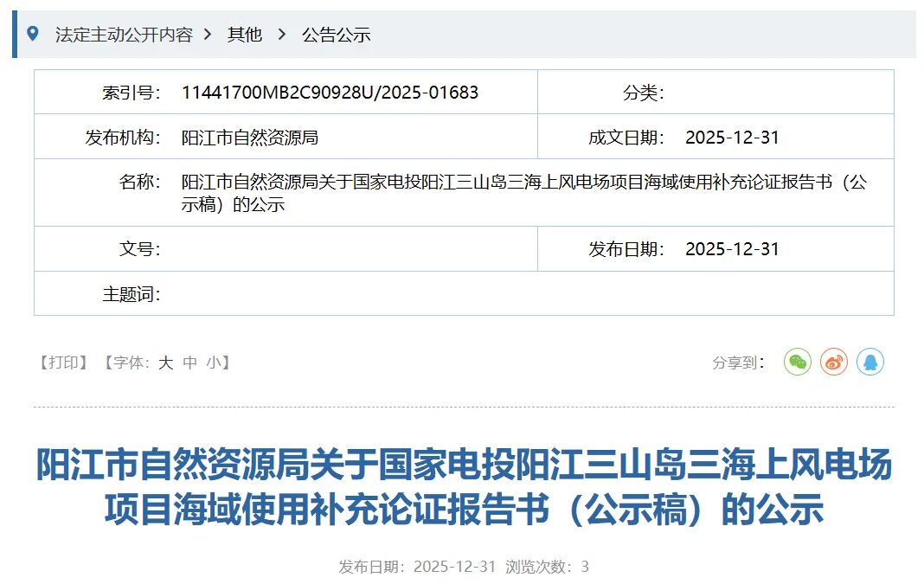Click the location pin icon in breadcrumb
Viewport: 924px width, 584px height.
click(x=33, y=34)
